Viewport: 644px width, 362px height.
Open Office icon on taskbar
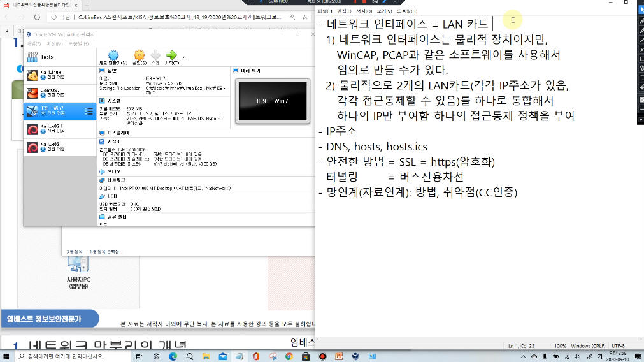click(x=256, y=356)
